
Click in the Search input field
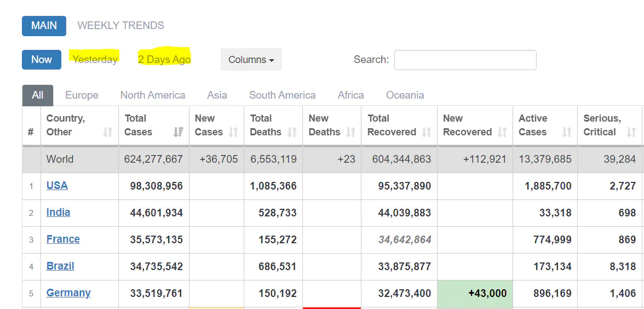[465, 60]
